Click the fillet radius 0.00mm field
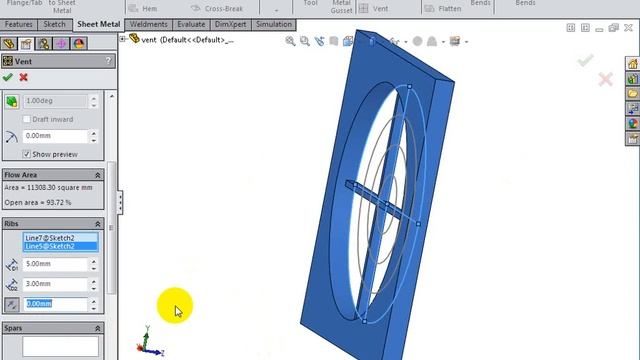 pyautogui.click(x=55, y=136)
